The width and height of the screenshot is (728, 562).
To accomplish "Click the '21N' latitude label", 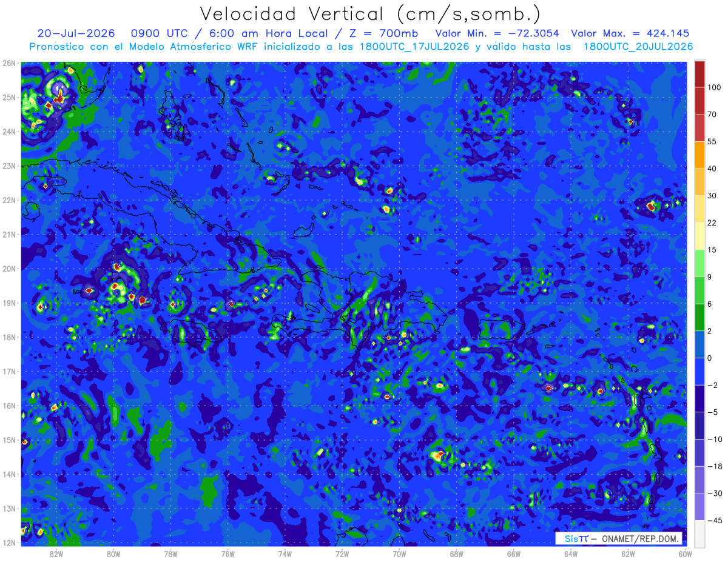I will tap(9, 235).
